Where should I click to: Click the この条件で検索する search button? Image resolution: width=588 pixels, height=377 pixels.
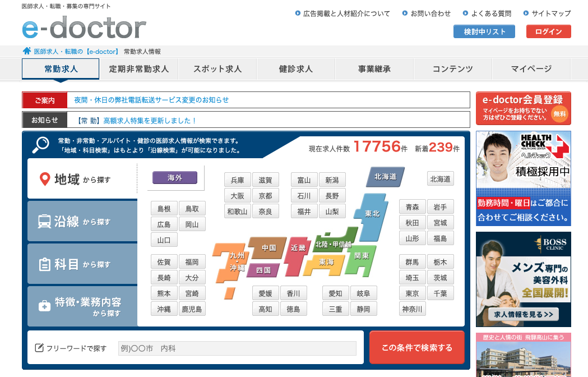click(416, 348)
